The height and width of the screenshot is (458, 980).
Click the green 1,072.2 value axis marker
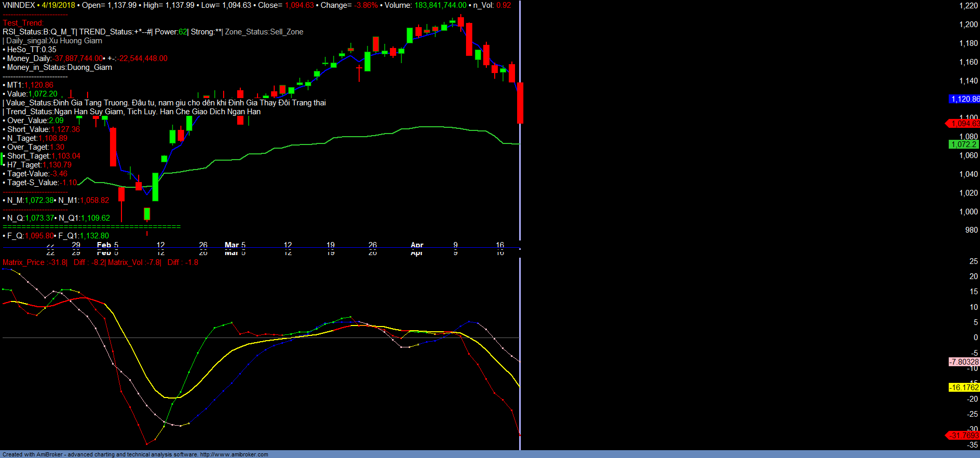coord(963,144)
